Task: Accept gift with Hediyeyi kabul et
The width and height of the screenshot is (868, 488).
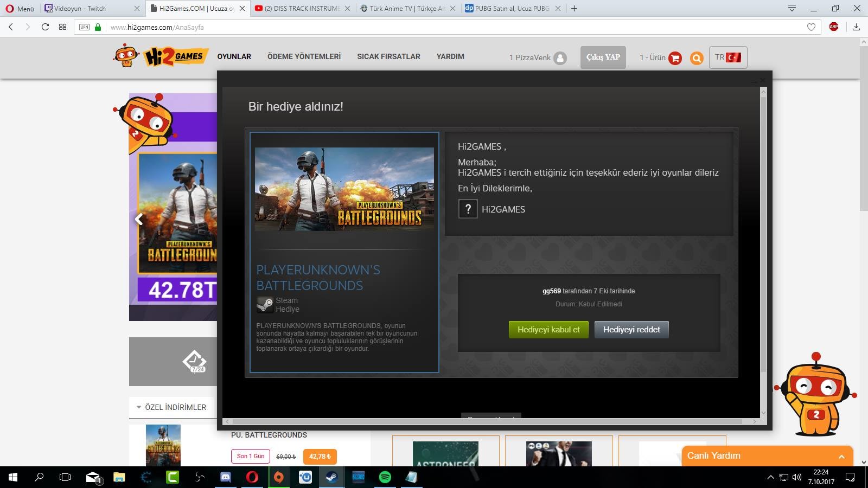Action: pos(548,330)
